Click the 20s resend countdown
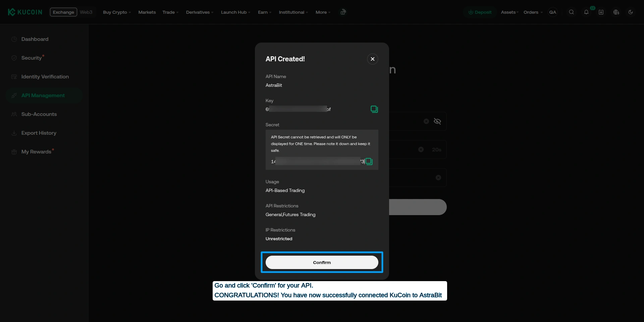The height and width of the screenshot is (322, 644). pyautogui.click(x=437, y=149)
